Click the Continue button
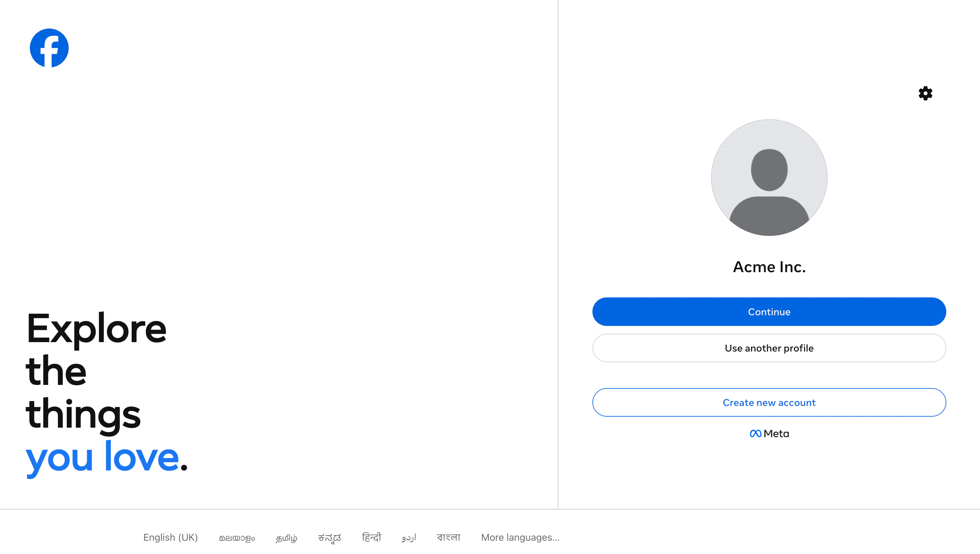980x554 pixels. tap(769, 312)
